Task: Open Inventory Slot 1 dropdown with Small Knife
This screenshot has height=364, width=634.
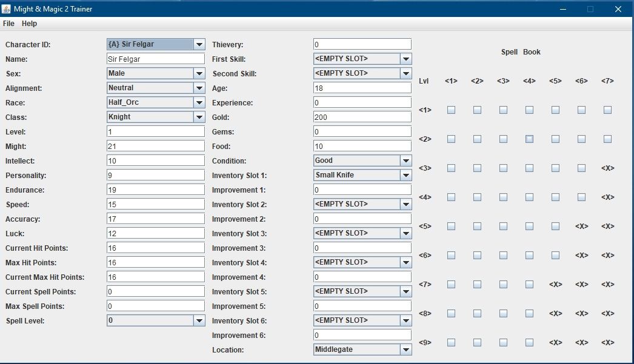Action: pyautogui.click(x=362, y=175)
